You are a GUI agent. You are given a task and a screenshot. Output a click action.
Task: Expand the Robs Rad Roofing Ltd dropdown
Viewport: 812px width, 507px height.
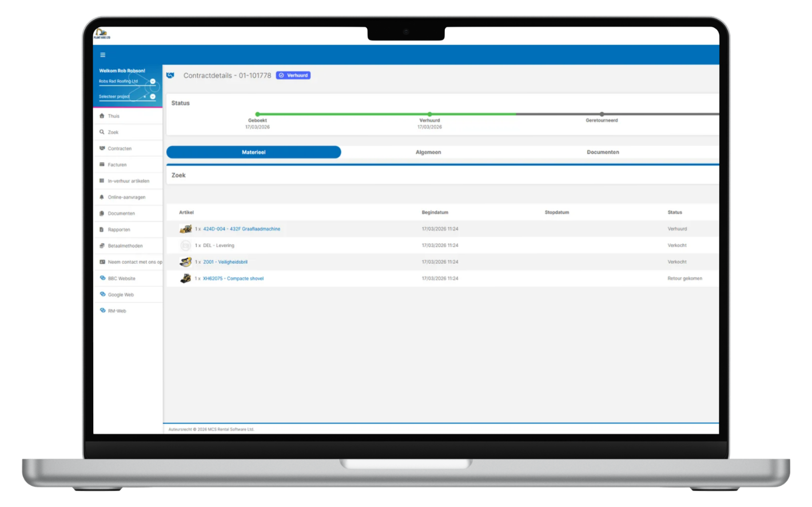pyautogui.click(x=153, y=81)
